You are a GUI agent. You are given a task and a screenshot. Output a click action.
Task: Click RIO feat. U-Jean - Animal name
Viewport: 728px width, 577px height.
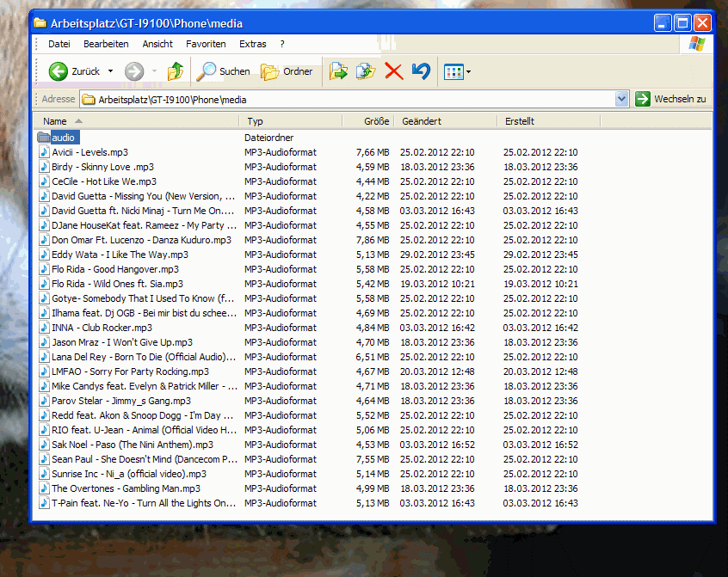(145, 430)
